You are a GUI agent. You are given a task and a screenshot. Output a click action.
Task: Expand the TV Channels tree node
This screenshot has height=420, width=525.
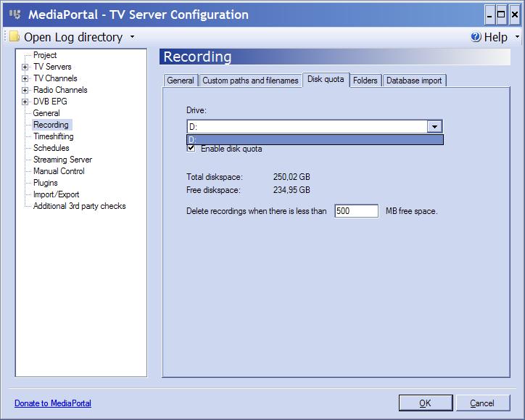[25, 78]
